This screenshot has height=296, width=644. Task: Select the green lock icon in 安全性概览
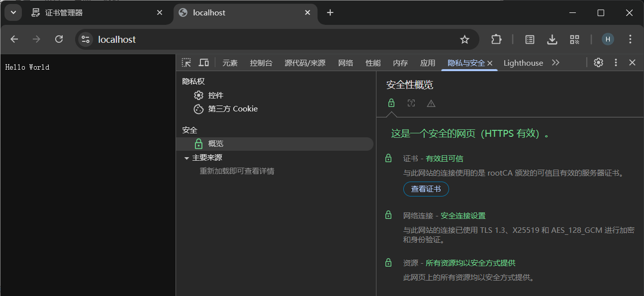coord(391,103)
